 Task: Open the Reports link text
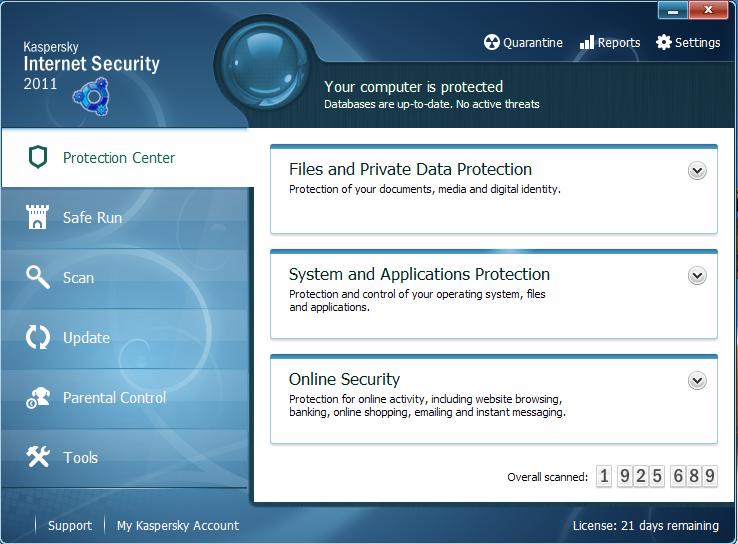coord(619,43)
